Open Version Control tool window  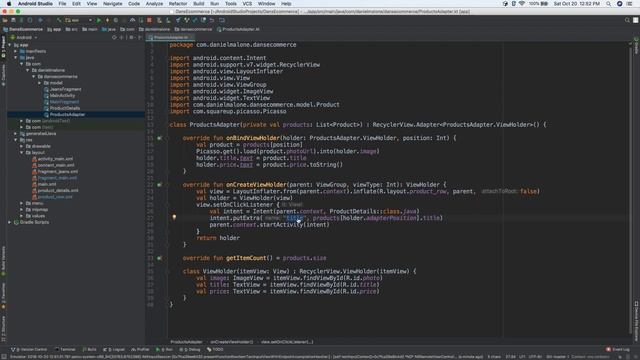[x=29, y=349]
